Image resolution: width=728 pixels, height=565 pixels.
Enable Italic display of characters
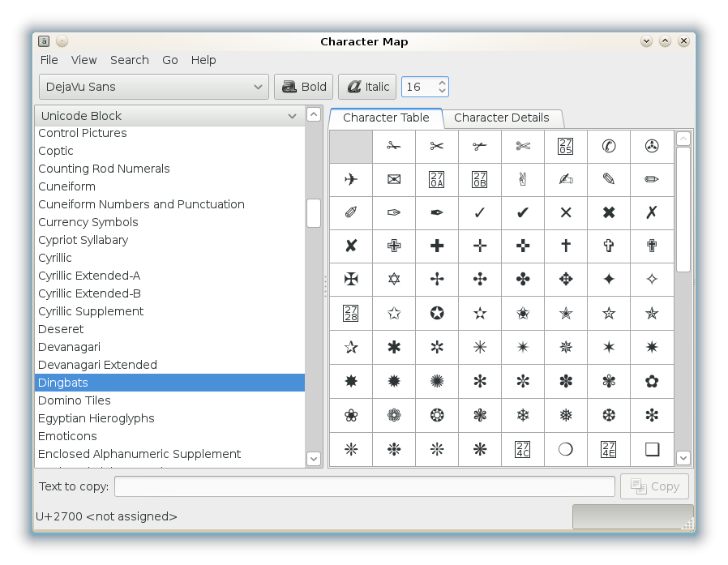tap(366, 87)
